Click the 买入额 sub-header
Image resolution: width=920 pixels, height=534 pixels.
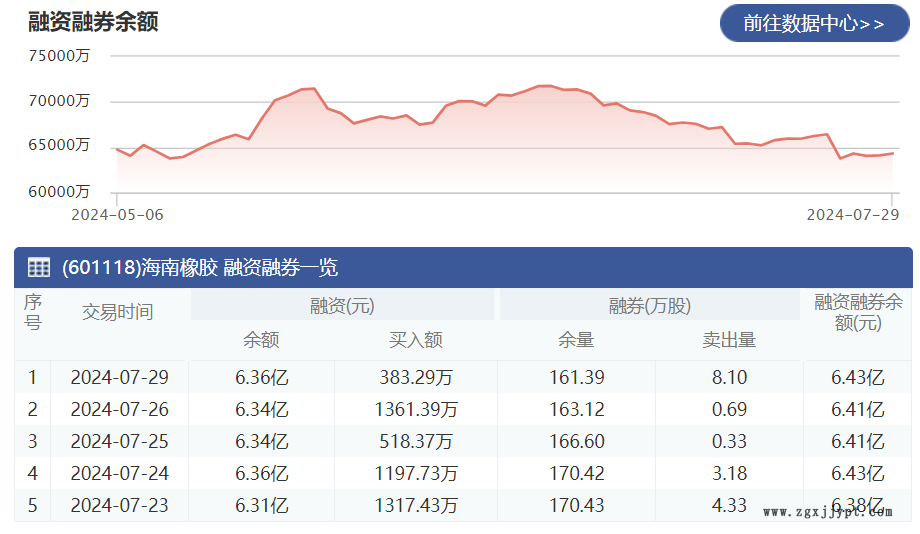click(x=415, y=340)
